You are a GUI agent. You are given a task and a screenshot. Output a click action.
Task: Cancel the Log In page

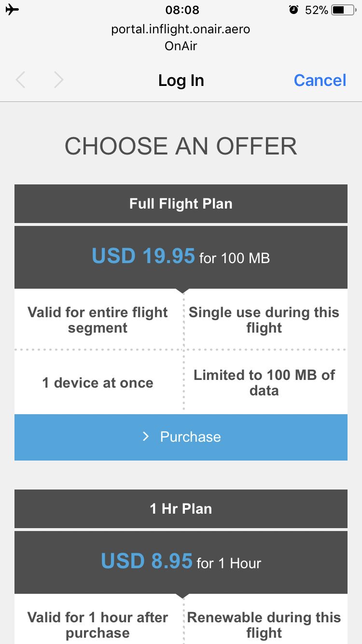pyautogui.click(x=320, y=80)
